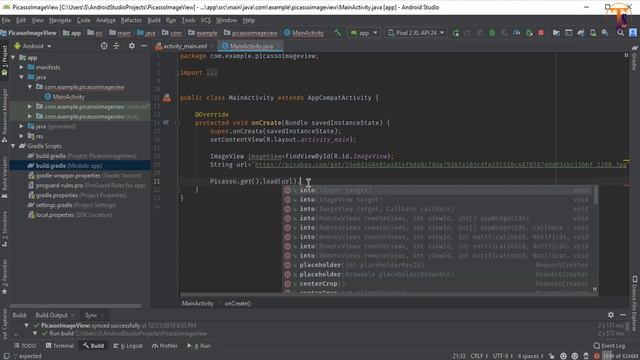
Task: Open the Profiler tool window
Action: coord(164,346)
